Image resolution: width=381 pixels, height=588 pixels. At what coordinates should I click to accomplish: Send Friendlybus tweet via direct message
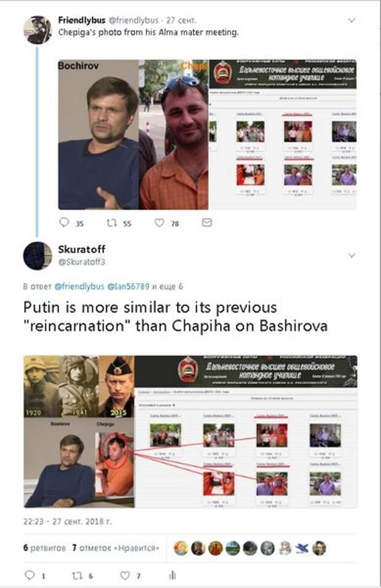tap(207, 223)
